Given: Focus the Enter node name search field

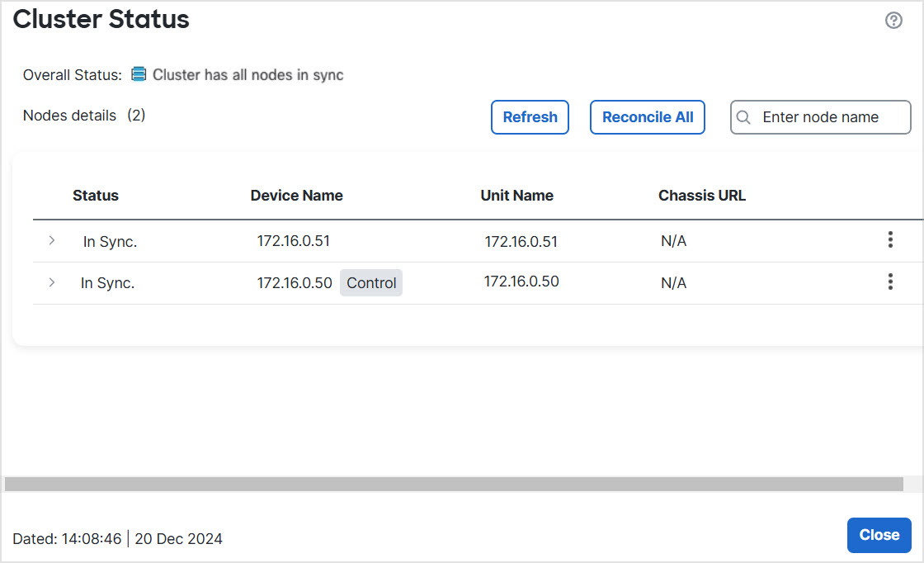Looking at the screenshot, I should [829, 117].
